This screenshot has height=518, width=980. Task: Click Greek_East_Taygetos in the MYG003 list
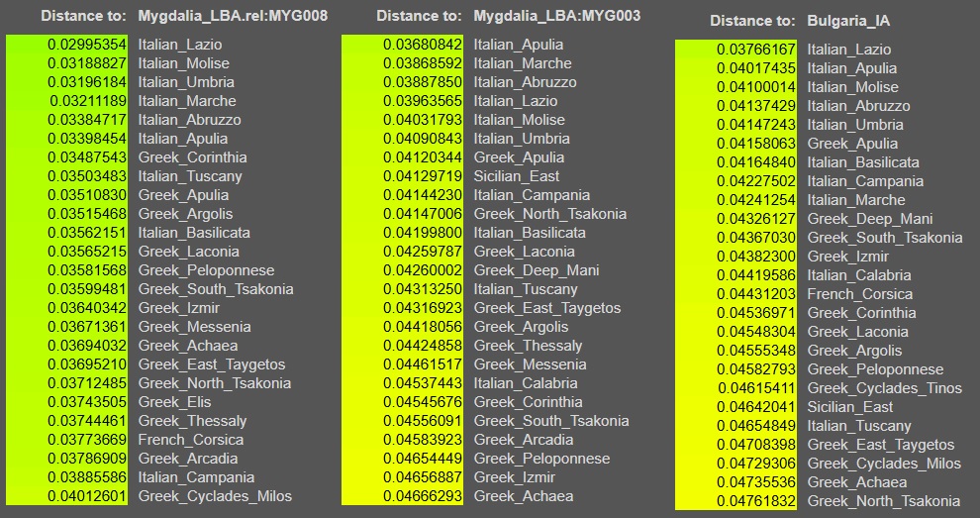[546, 308]
